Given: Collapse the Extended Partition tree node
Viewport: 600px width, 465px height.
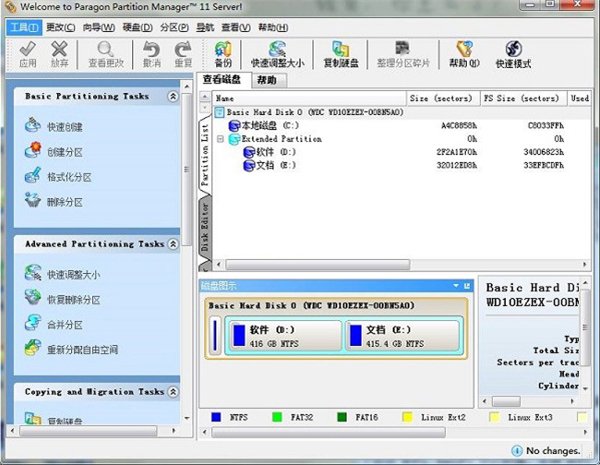Looking at the screenshot, I should (220, 139).
